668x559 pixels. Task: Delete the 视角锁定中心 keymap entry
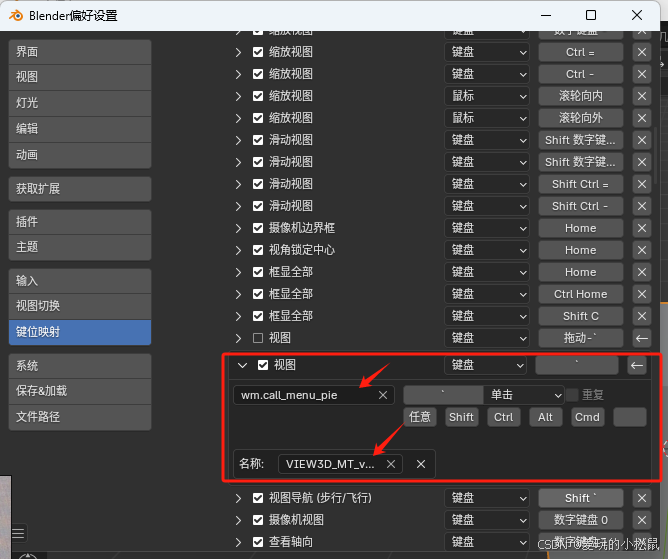642,250
